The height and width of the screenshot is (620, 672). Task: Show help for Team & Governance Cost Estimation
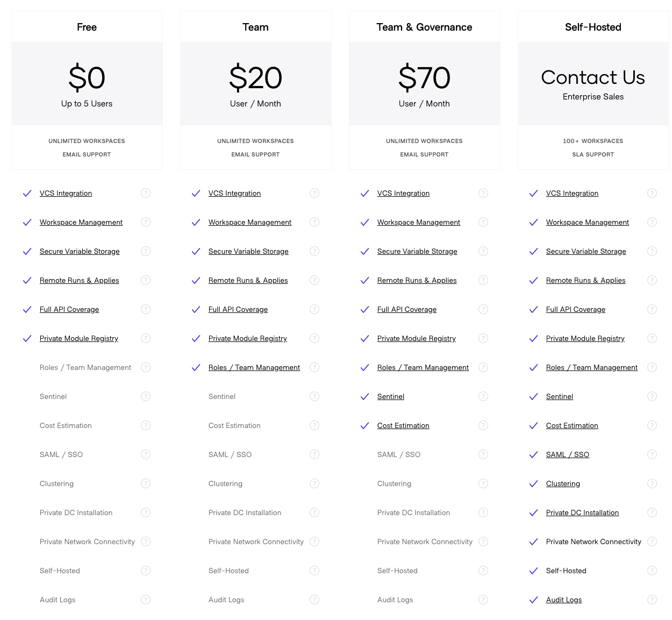[483, 425]
